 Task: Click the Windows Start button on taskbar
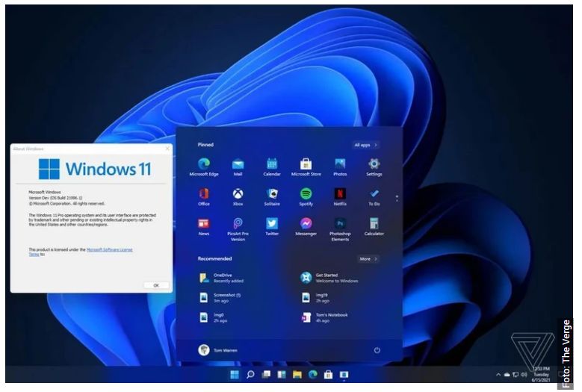click(235, 375)
